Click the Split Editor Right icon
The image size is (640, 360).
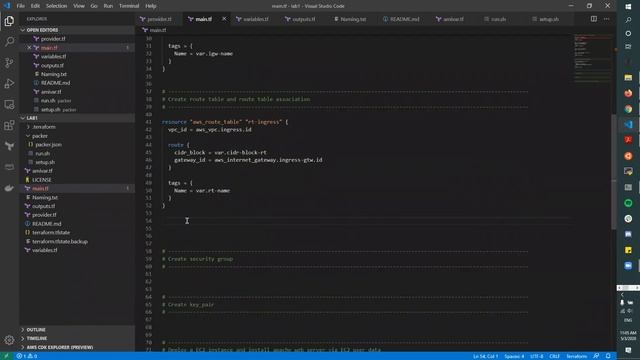tap(593, 19)
